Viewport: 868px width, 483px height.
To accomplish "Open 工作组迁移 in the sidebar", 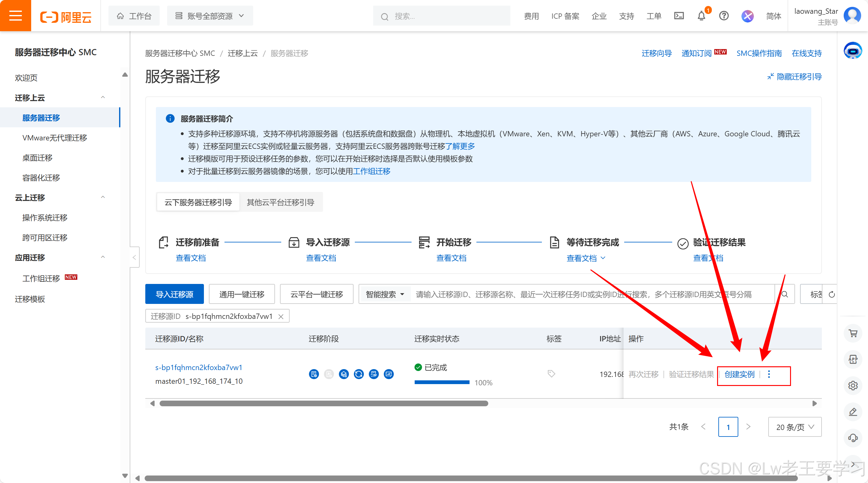I will pos(41,278).
